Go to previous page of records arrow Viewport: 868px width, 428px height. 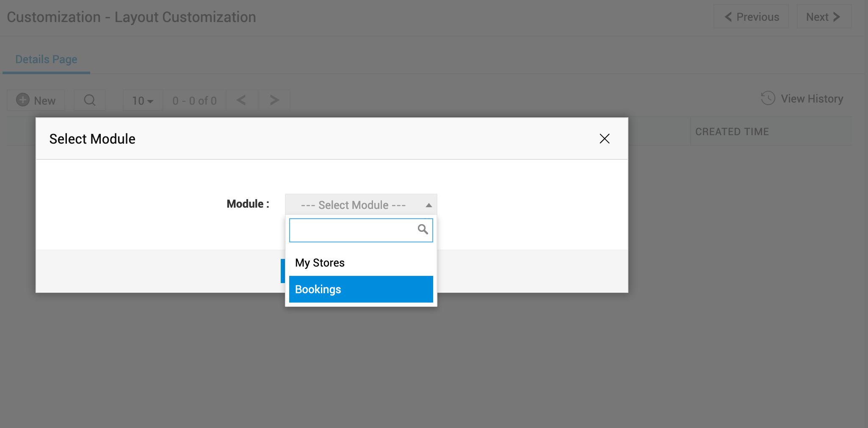(x=241, y=100)
